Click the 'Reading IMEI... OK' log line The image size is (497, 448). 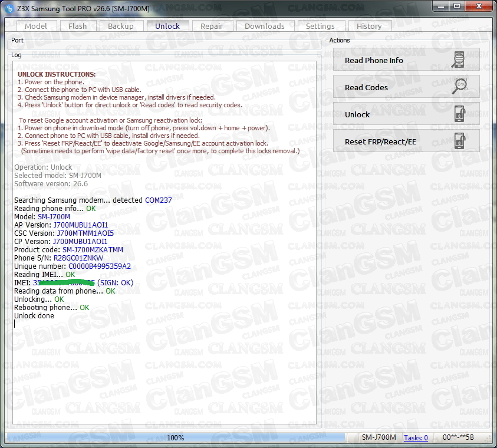click(x=45, y=274)
